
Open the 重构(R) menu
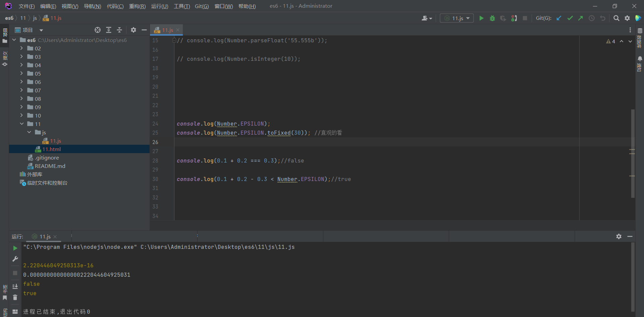[x=137, y=6]
